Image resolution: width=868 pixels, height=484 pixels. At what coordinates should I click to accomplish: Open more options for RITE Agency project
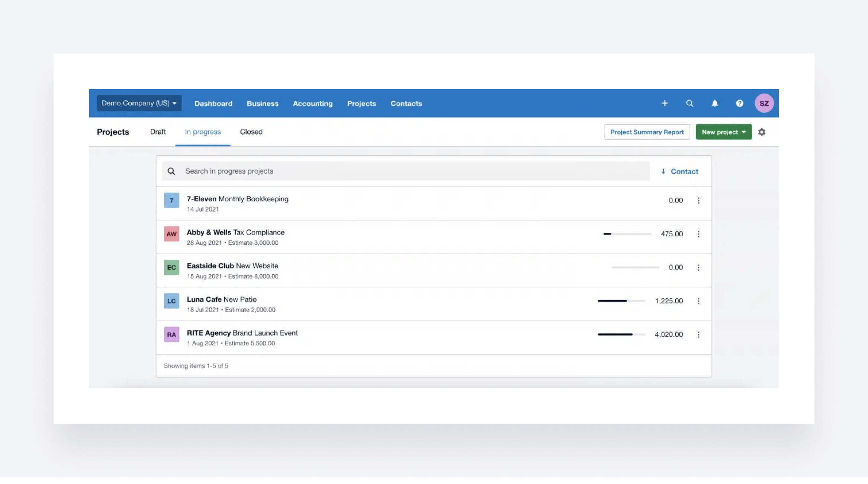(698, 335)
